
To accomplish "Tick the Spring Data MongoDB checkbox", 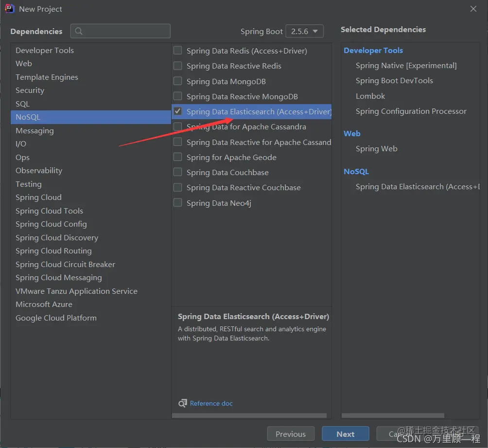I will coord(178,81).
